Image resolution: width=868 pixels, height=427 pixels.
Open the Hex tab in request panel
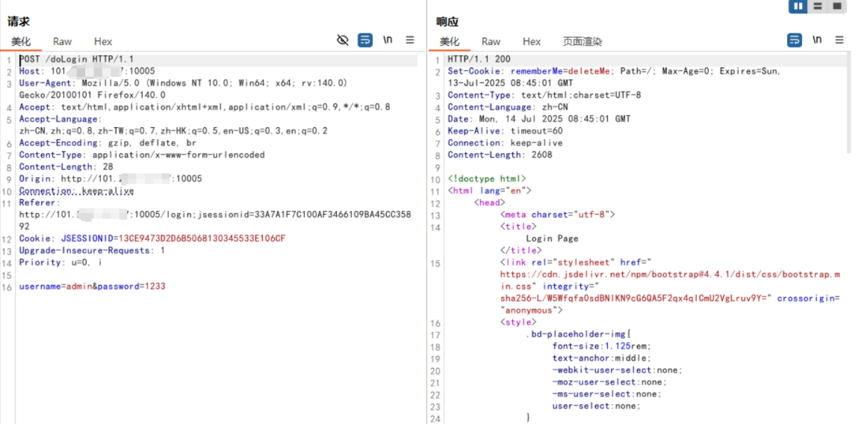pos(103,42)
